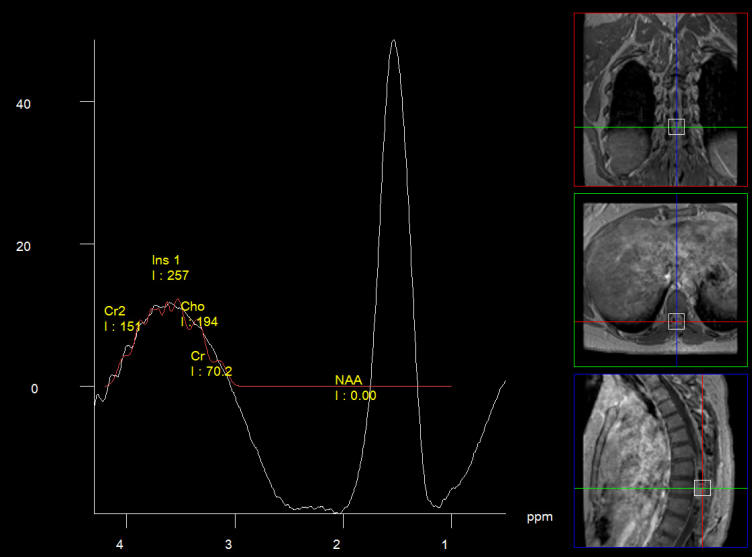Click the red vertical reference line in sagittal image

[702, 420]
